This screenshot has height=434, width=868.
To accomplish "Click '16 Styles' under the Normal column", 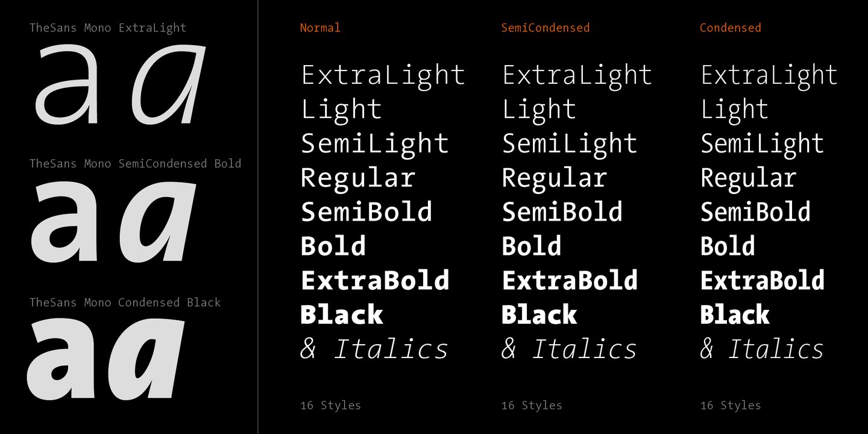I will 330,406.
